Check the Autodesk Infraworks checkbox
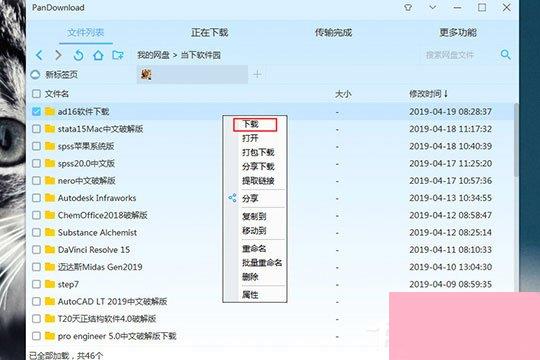The height and width of the screenshot is (360, 540). tap(36, 198)
